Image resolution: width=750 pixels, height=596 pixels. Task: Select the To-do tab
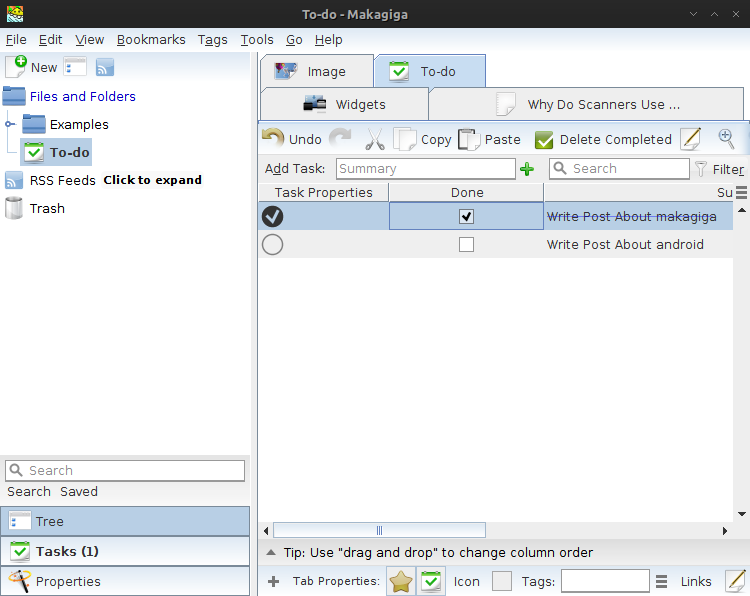(430, 71)
